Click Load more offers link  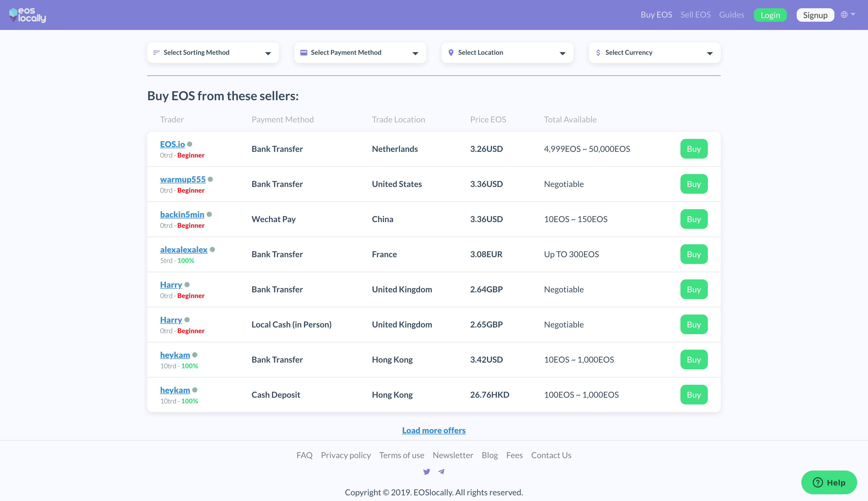coord(434,430)
